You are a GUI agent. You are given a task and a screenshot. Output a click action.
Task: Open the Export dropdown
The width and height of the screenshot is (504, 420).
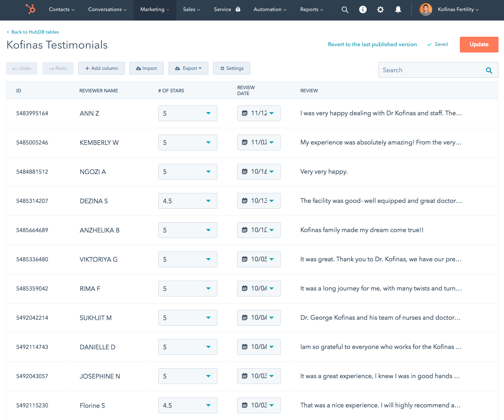click(x=188, y=68)
